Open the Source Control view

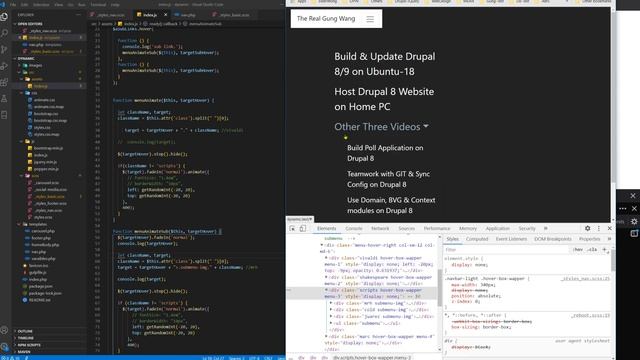[x=4, y=49]
